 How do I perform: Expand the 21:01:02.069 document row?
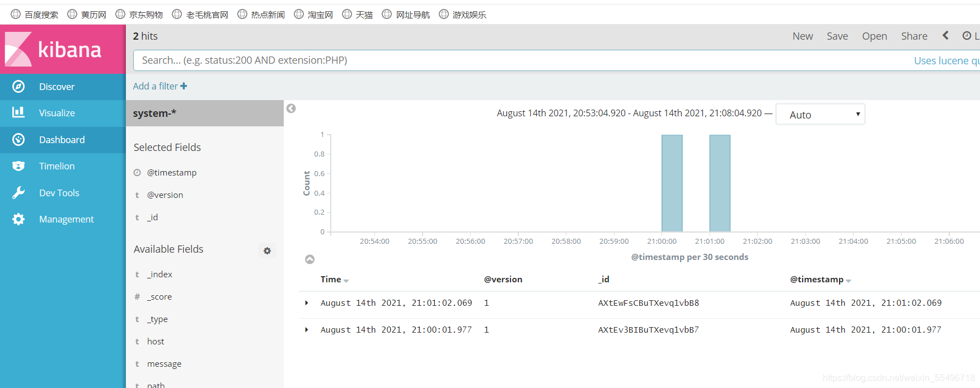tap(307, 303)
